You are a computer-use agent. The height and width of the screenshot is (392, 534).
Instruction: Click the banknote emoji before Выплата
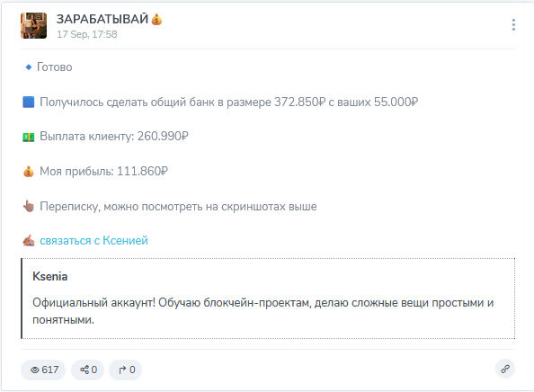click(x=28, y=137)
